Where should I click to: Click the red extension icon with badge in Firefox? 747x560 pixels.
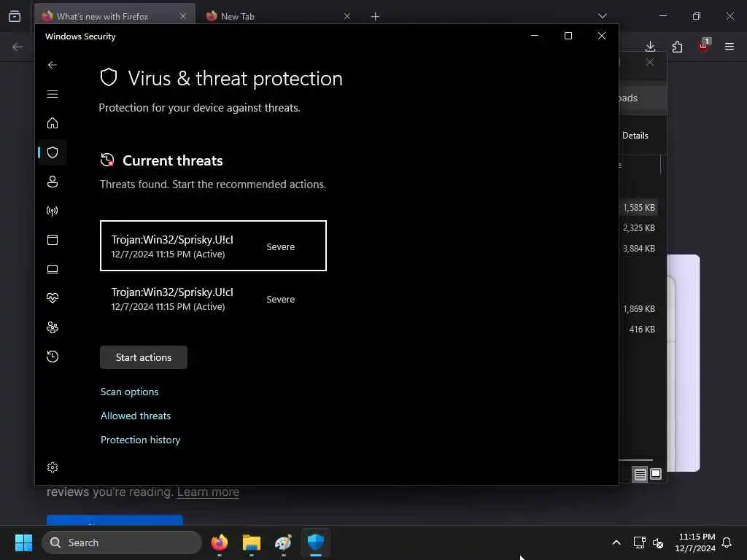coord(704,46)
